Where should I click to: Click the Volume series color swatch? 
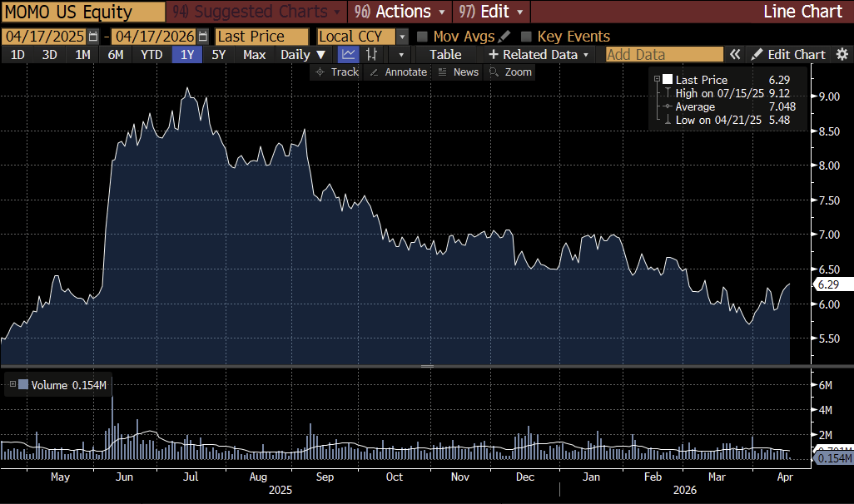23,384
